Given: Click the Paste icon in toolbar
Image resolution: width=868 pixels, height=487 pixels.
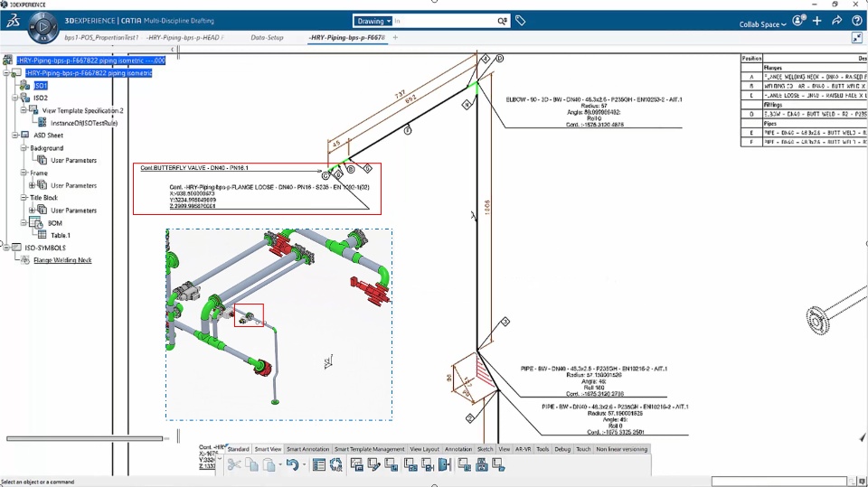Looking at the screenshot, I should (269, 464).
